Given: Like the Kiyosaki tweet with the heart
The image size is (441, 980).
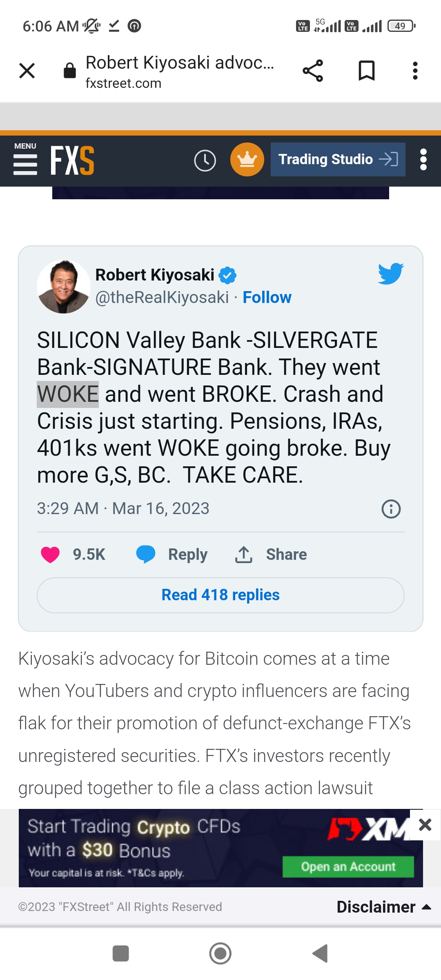Looking at the screenshot, I should click(50, 554).
